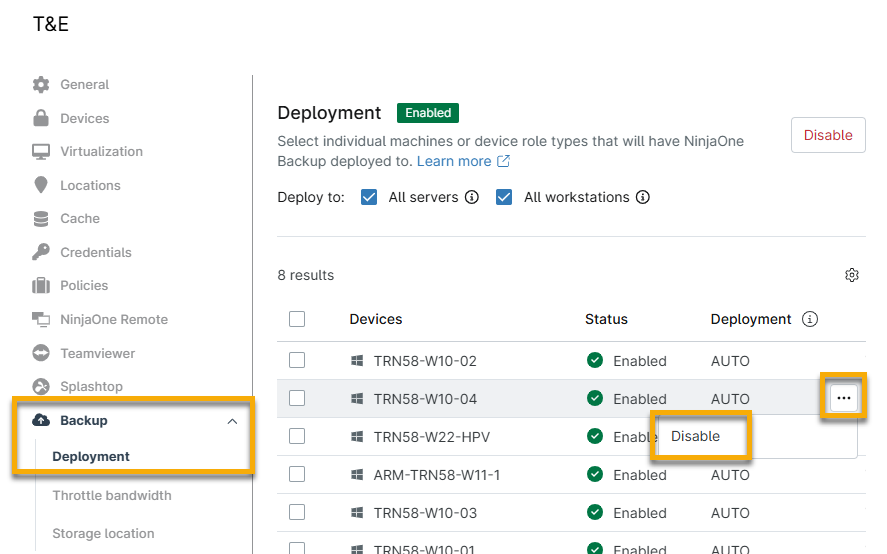The height and width of the screenshot is (554, 887).
Task: Click the General gear icon in sidebar
Action: tap(41, 85)
